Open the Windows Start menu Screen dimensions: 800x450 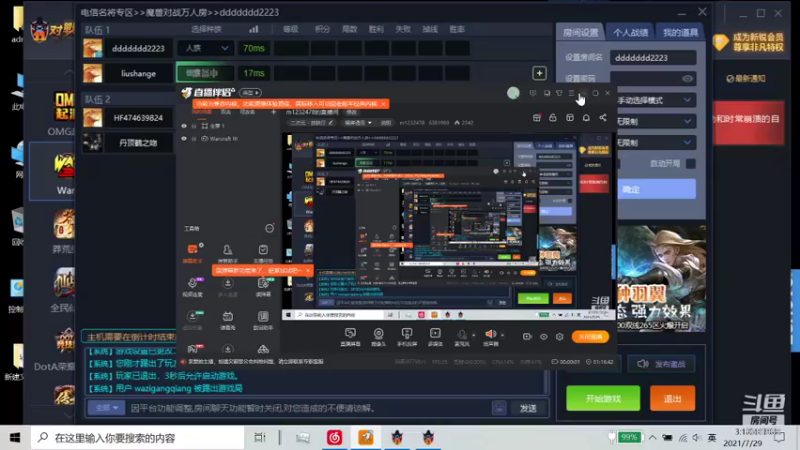point(15,438)
